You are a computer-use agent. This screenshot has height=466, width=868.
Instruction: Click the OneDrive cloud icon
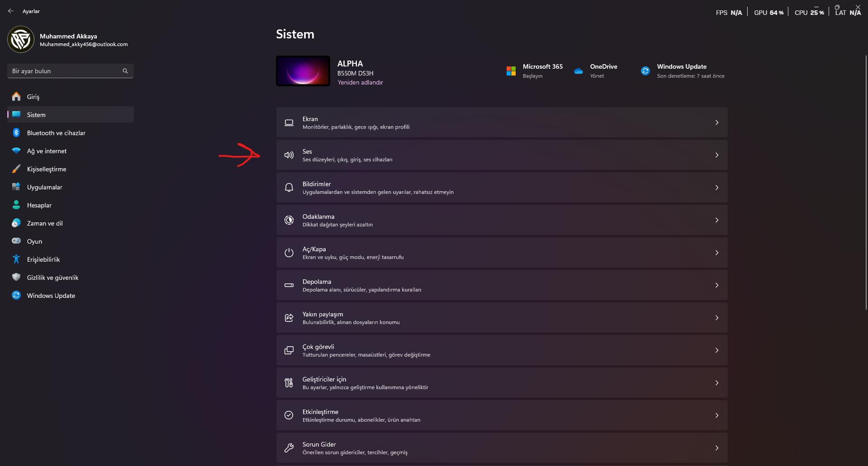click(579, 71)
